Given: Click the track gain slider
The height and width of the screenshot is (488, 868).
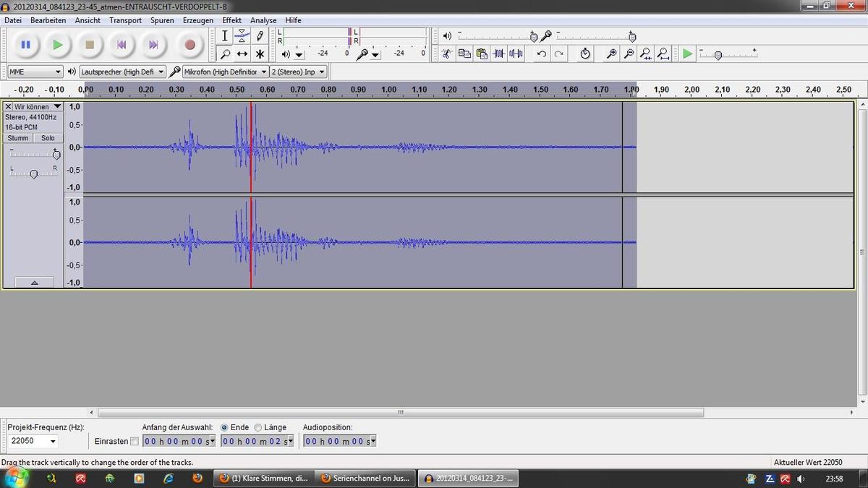Looking at the screenshot, I should tap(34, 154).
